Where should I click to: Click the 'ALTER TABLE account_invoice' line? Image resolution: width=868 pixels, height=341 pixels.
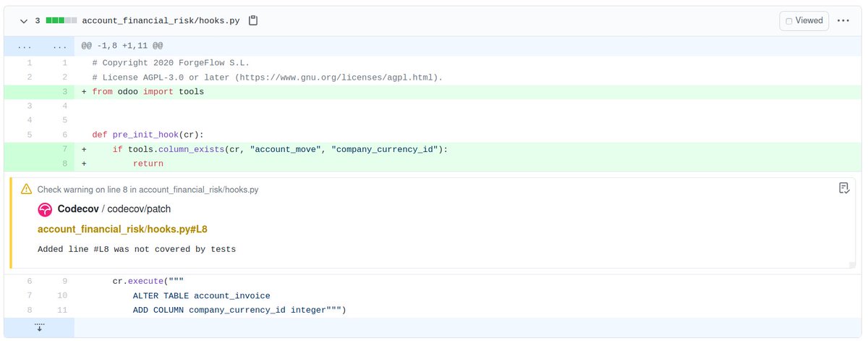pos(201,296)
